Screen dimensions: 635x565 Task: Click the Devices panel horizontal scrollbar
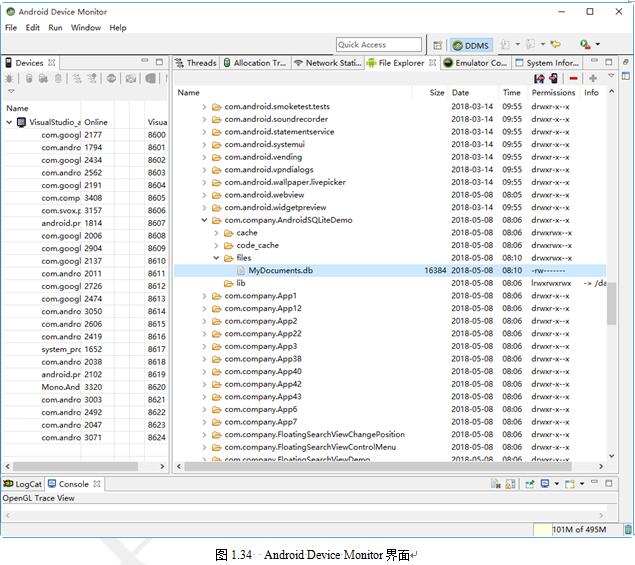76,467
